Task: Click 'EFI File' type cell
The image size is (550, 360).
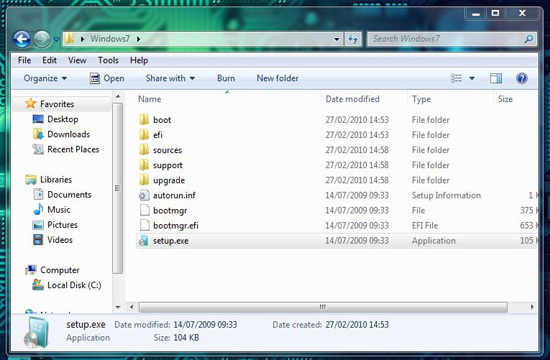Action: point(425,226)
